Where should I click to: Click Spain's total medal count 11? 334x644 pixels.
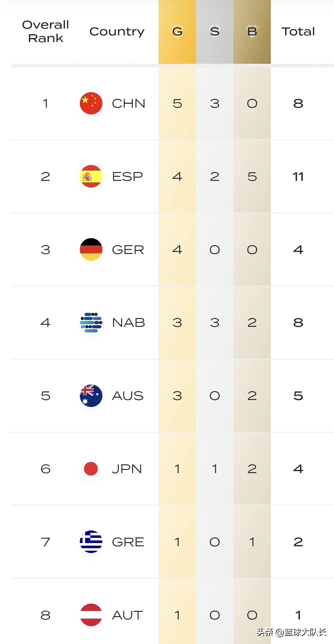pos(298,176)
